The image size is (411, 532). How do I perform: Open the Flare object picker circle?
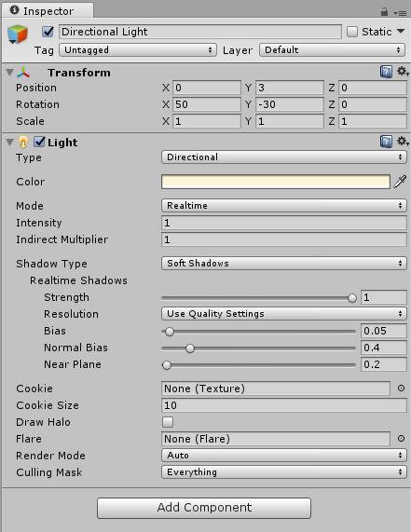point(401,438)
